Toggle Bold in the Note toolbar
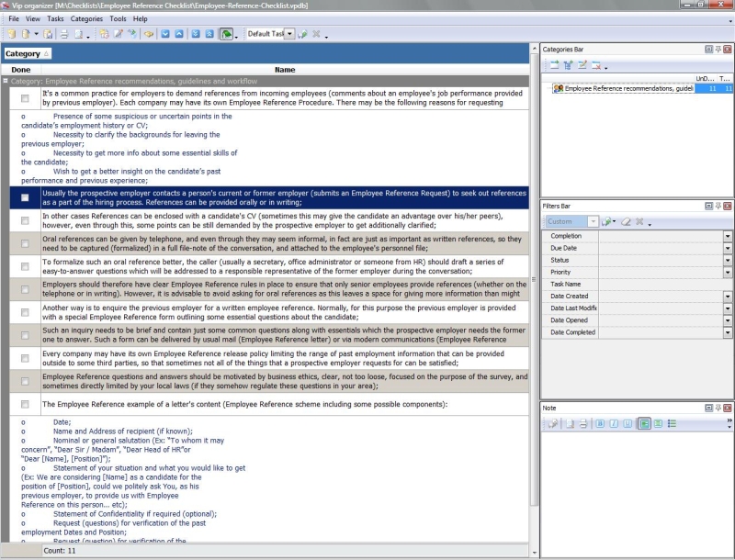 [x=598, y=423]
